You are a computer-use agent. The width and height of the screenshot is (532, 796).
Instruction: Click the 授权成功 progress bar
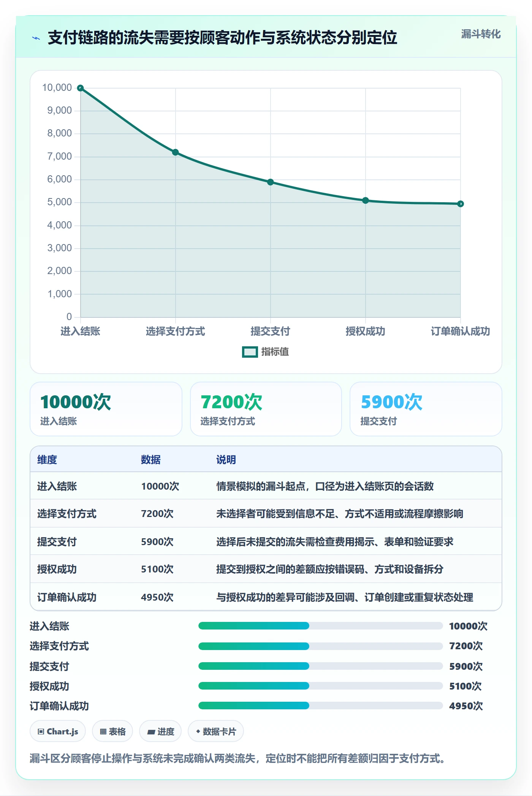pyautogui.click(x=320, y=686)
